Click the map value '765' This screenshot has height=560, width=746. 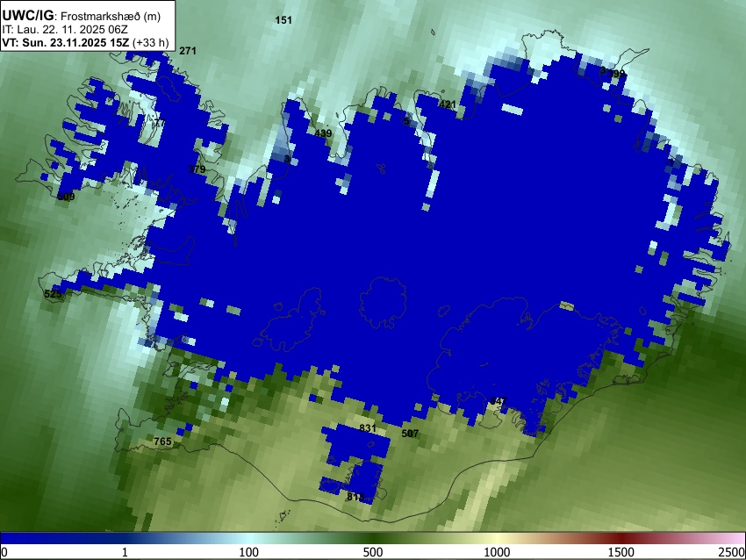click(x=162, y=442)
